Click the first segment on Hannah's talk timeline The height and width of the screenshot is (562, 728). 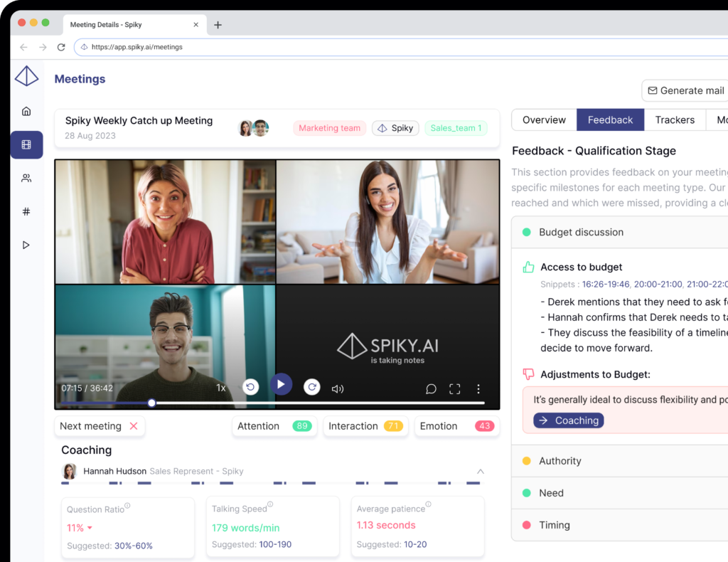65,483
